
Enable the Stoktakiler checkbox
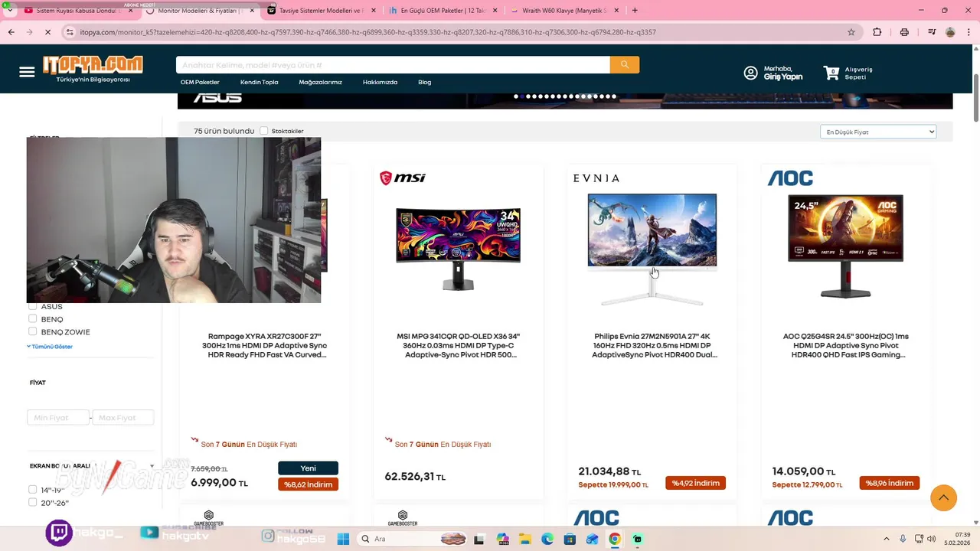coord(264,131)
